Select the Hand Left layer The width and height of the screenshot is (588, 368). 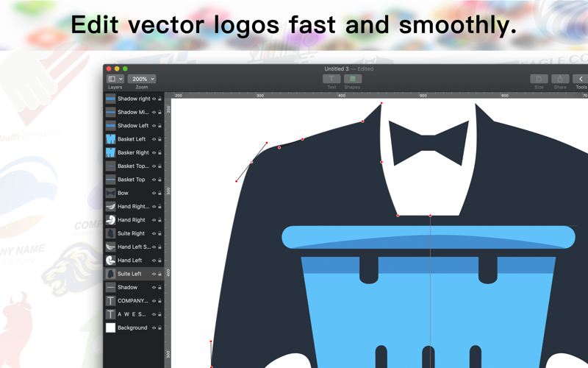coord(134,261)
